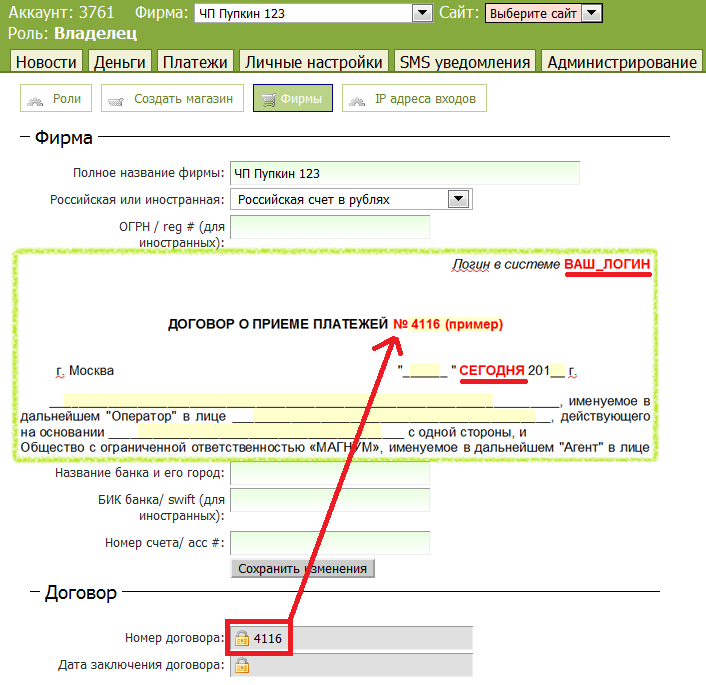Click the account number input field
Viewport: 706px width, 685px height.
(329, 543)
